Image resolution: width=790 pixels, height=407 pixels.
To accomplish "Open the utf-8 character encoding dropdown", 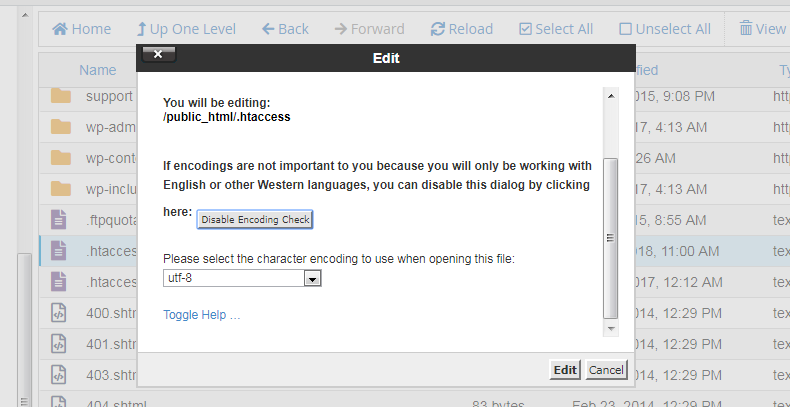I will click(313, 279).
